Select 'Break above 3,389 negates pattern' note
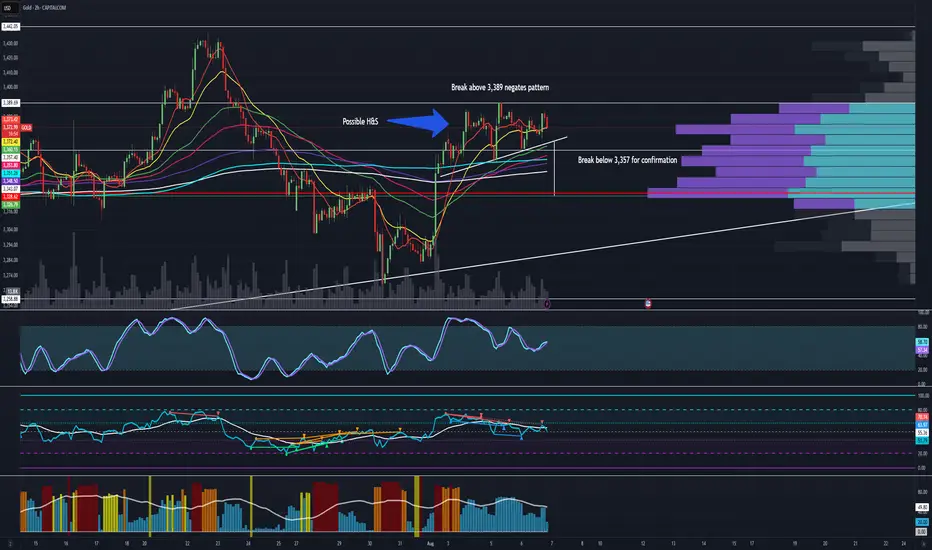Viewport: 932px width, 550px height. pyautogui.click(x=500, y=87)
